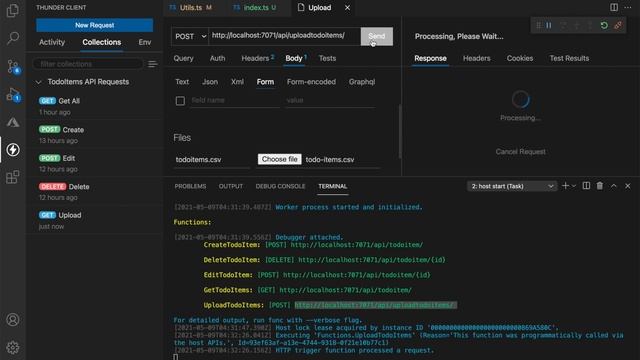Select the Tests request tab
The width and height of the screenshot is (640, 360).
coord(327,58)
